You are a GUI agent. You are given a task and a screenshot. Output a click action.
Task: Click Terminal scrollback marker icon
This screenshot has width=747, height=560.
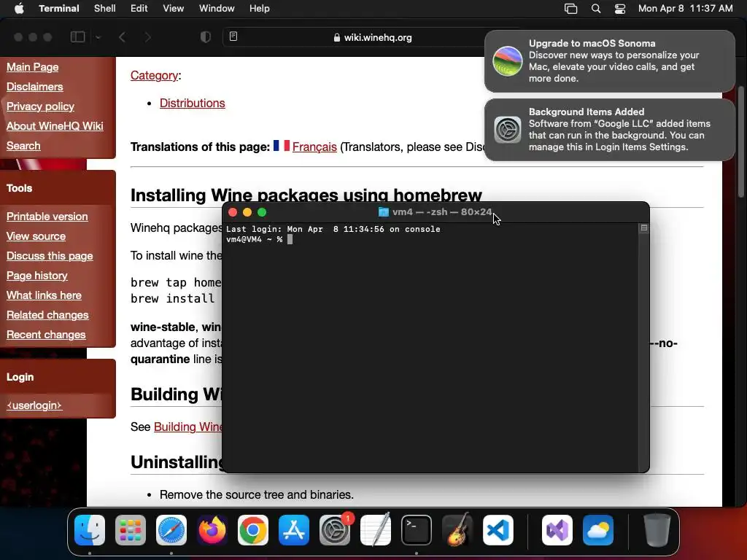coord(643,228)
